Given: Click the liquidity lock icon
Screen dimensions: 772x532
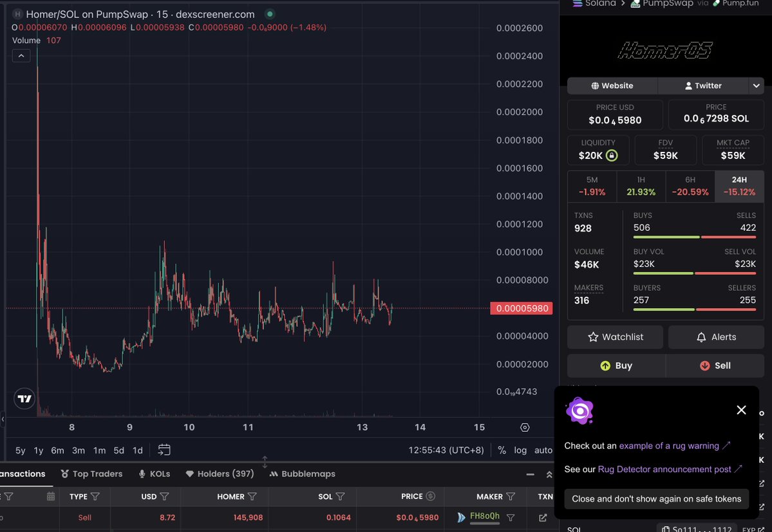Looking at the screenshot, I should coord(612,156).
